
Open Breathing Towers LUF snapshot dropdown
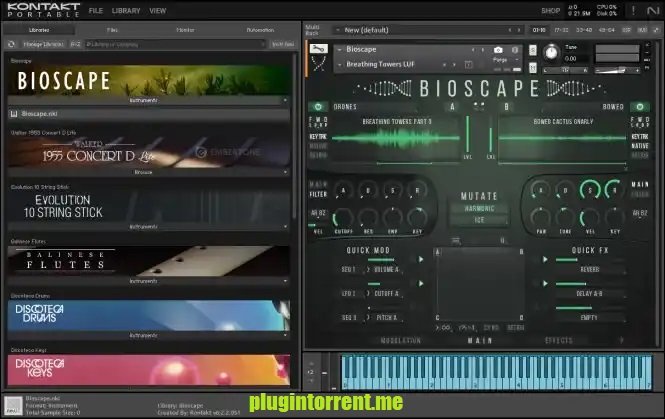coord(340,64)
